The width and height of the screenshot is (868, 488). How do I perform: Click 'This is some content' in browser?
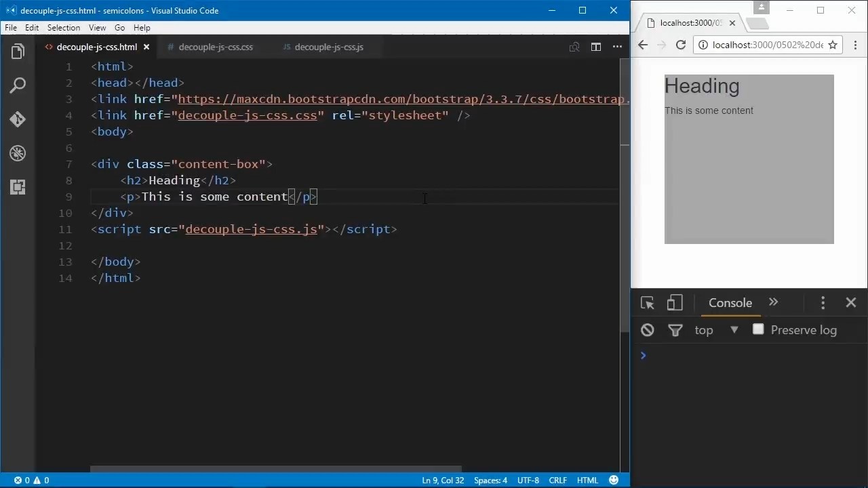(709, 110)
